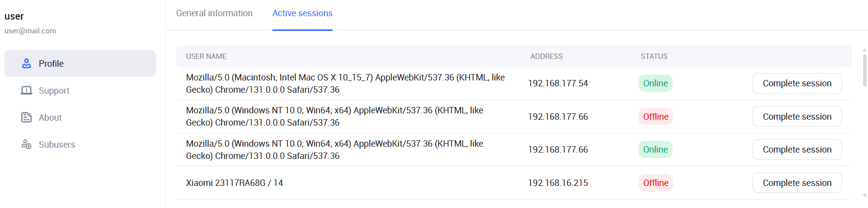868x208 pixels.
Task: Click the IP address 192.168.16.215
Action: 558,182
